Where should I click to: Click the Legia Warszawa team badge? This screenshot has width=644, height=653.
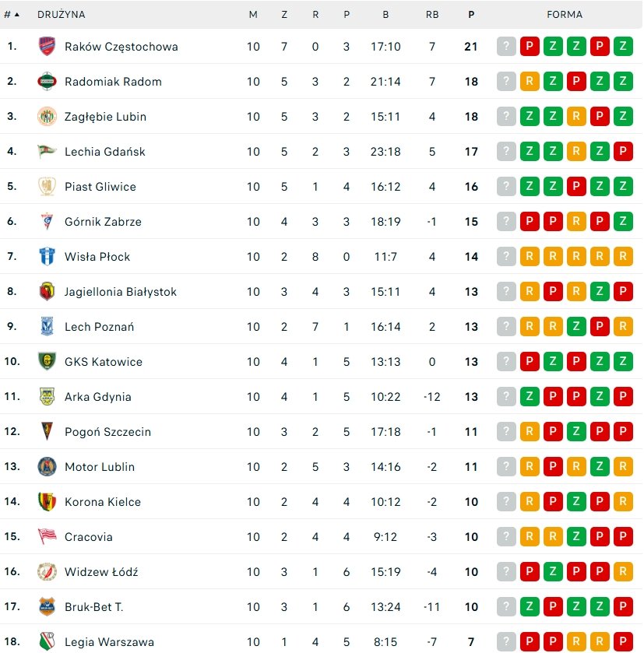47,642
